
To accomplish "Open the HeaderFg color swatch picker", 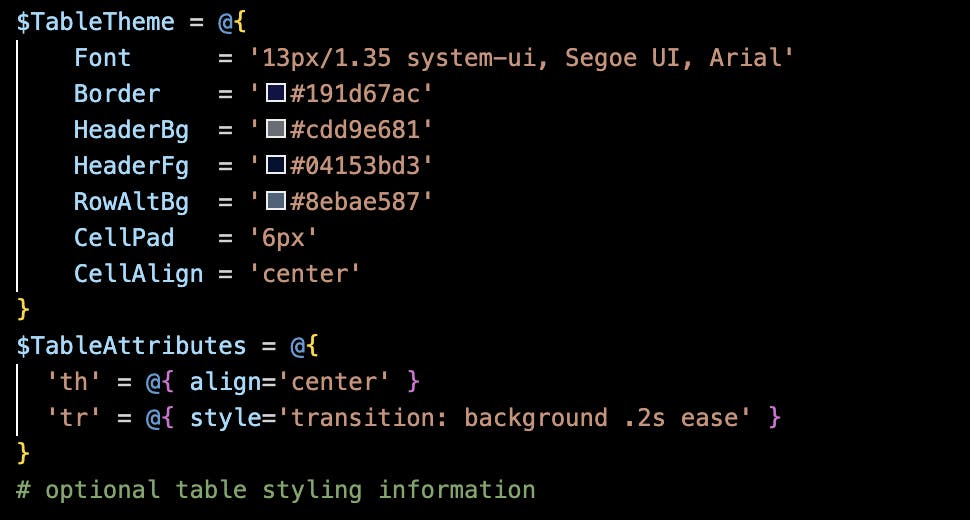I will click(x=276, y=166).
